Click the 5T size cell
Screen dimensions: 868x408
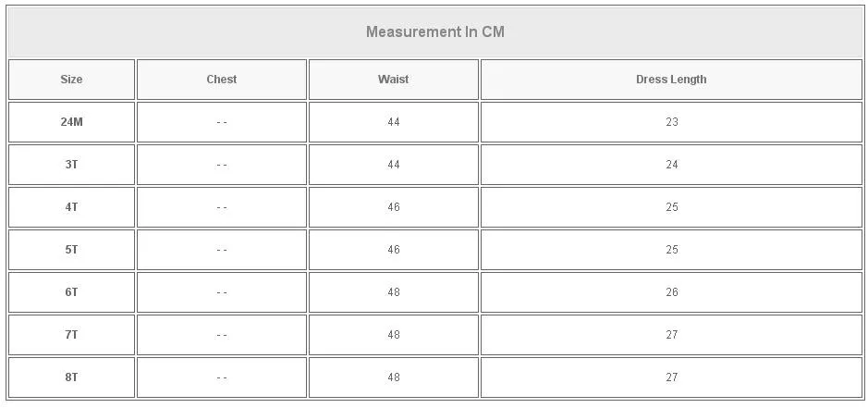71,250
